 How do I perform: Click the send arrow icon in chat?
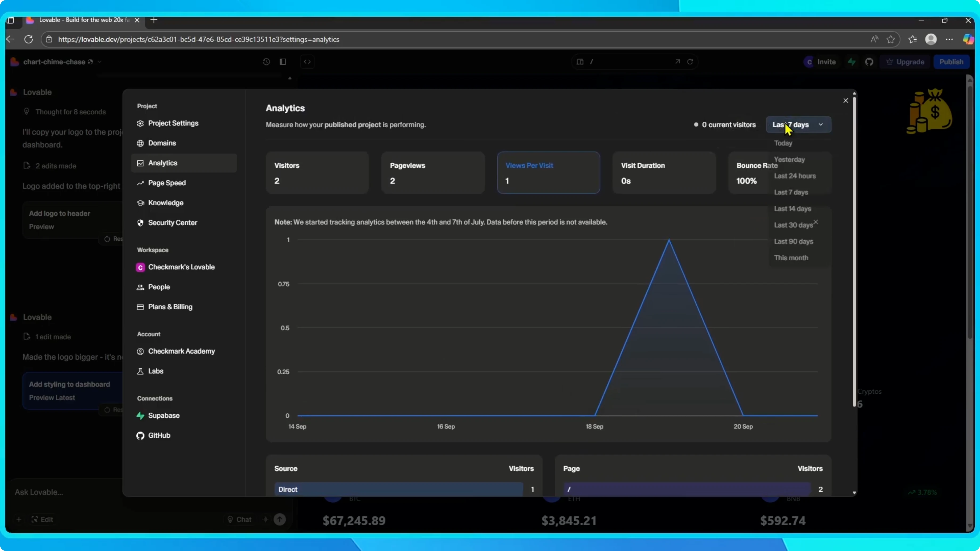pyautogui.click(x=280, y=519)
